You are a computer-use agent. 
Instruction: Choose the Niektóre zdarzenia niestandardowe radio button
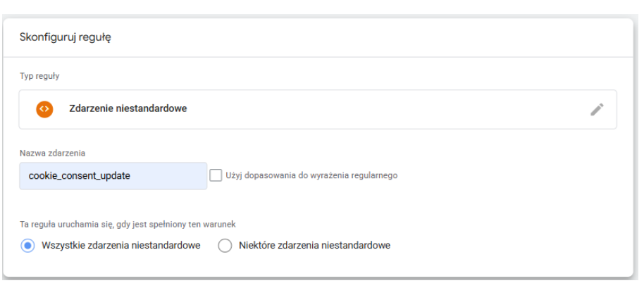tap(225, 246)
